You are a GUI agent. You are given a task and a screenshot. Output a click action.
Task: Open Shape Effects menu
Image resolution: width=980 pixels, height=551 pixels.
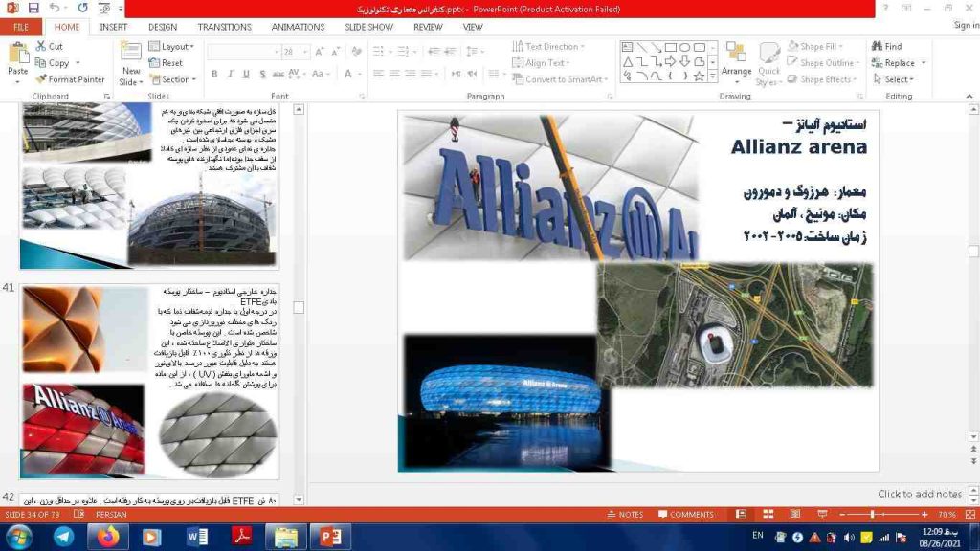point(822,79)
